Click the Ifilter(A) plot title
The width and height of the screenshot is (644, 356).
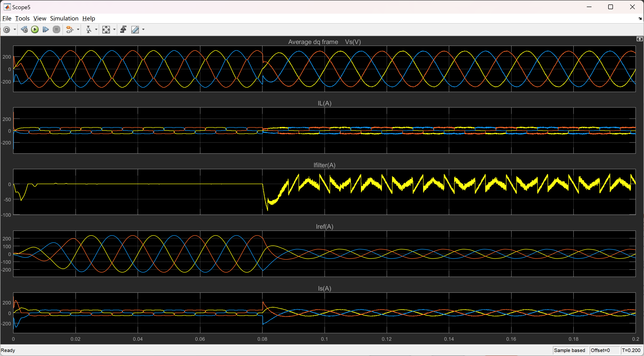pos(324,165)
